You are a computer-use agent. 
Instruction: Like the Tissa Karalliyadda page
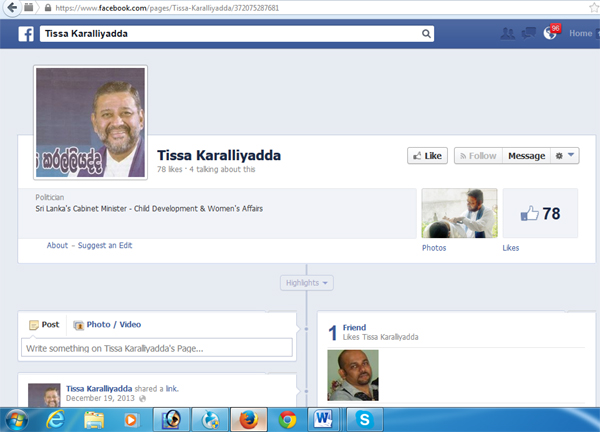coord(427,156)
